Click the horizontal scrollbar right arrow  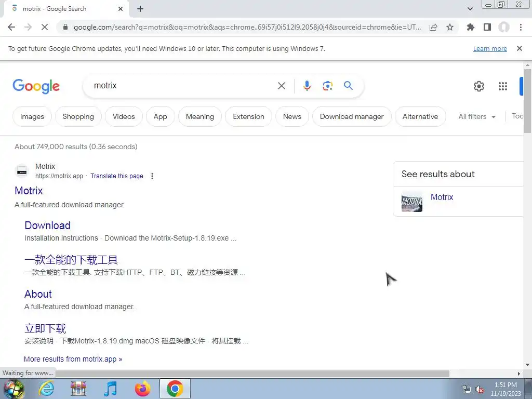pos(519,374)
